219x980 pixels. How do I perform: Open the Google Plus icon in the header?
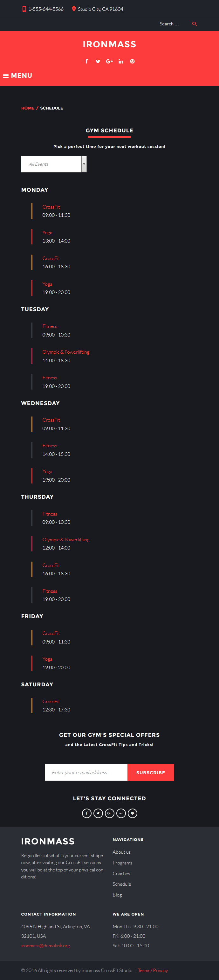(109, 61)
